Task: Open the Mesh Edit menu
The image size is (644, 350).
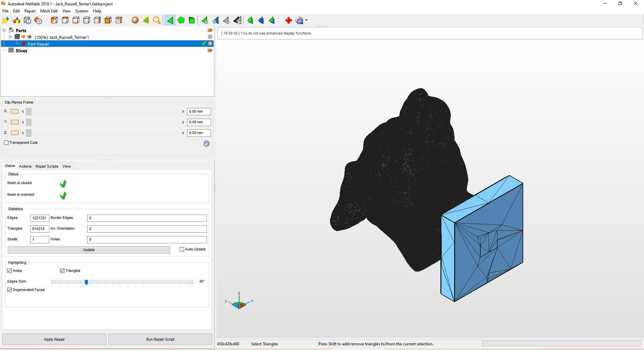Action: 49,11
